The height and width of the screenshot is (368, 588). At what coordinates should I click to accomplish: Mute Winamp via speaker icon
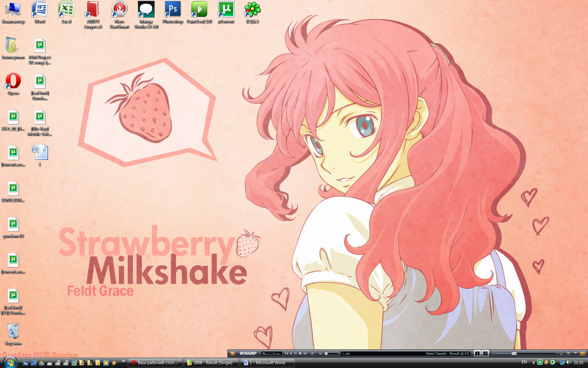[x=320, y=353]
